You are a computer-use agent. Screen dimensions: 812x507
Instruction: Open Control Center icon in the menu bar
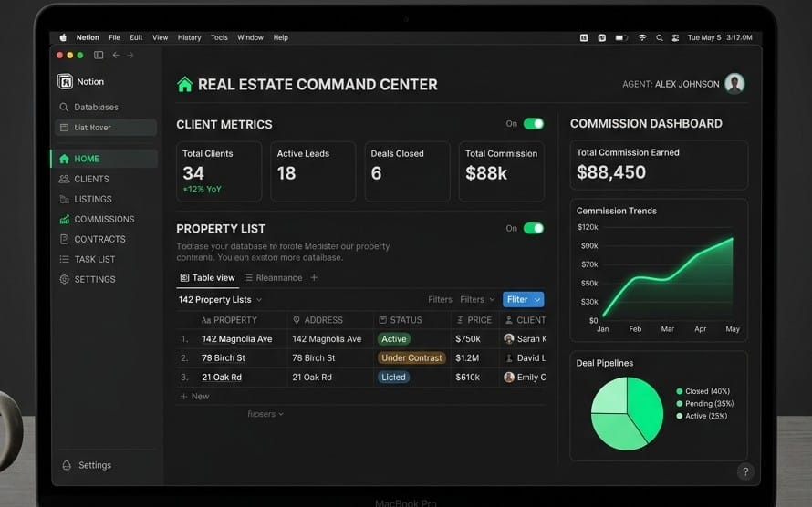click(x=675, y=37)
